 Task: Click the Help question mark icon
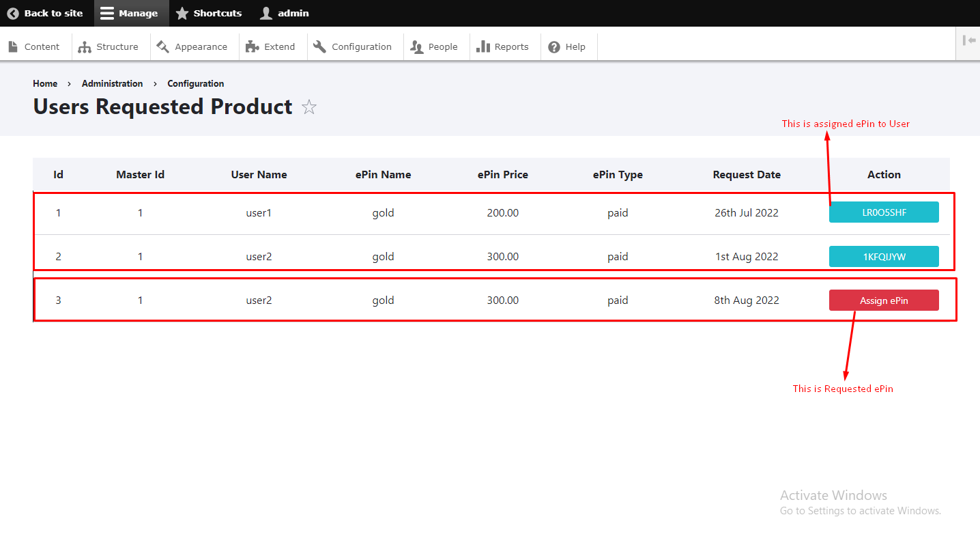[554, 46]
